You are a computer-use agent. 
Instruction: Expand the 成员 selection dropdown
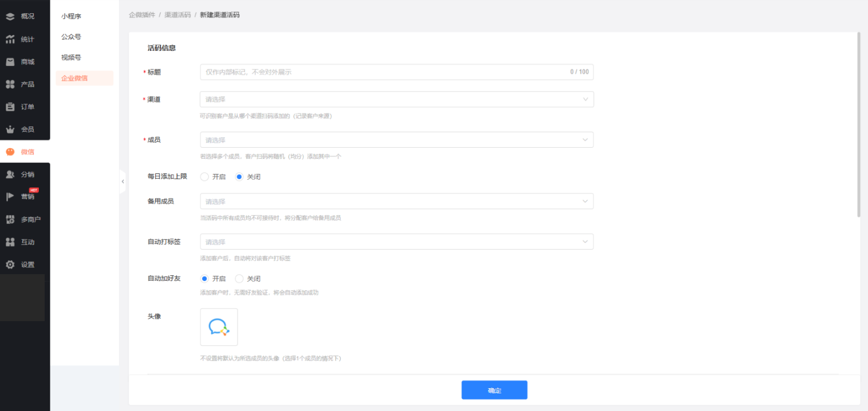(x=396, y=140)
